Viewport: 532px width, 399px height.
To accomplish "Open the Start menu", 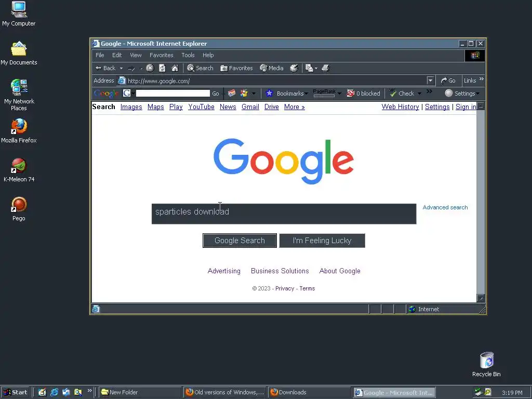I will 15,392.
